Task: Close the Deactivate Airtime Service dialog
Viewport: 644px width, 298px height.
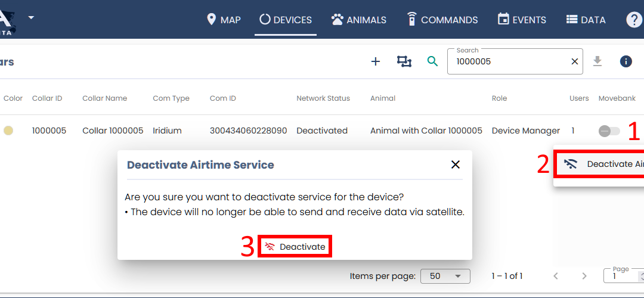Action: 456,164
